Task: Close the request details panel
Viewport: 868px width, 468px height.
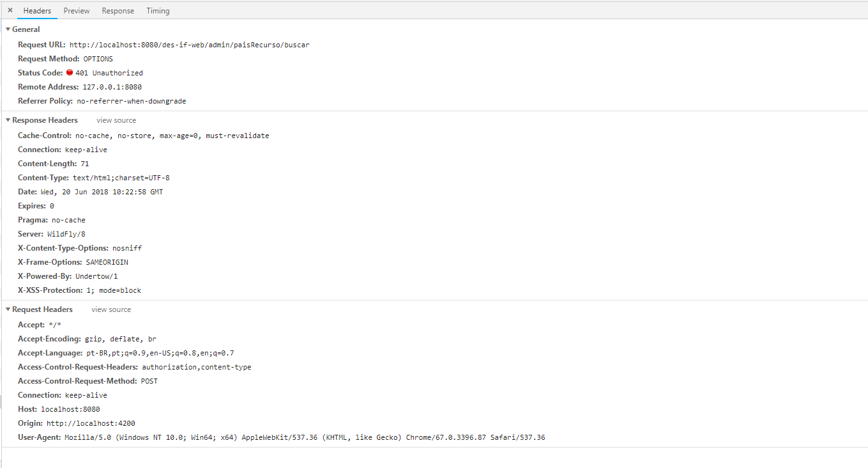Action: pyautogui.click(x=10, y=10)
